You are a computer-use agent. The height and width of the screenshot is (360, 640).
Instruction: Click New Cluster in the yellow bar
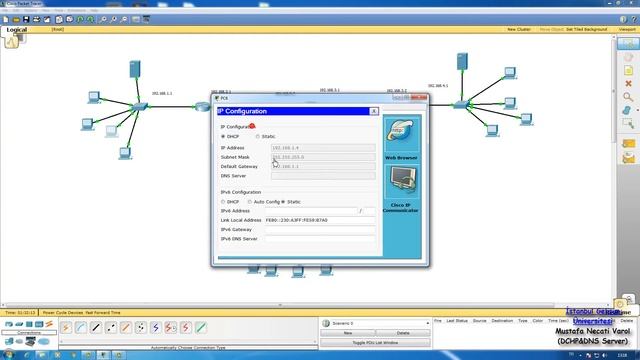click(x=519, y=29)
